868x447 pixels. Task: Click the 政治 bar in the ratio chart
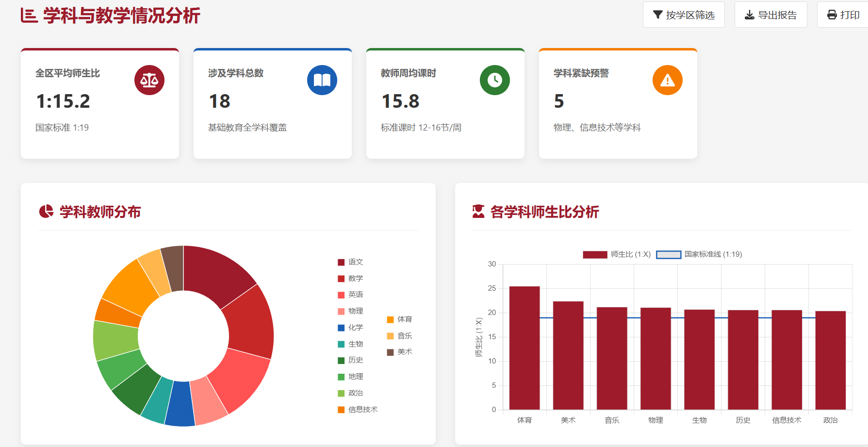tap(830, 360)
